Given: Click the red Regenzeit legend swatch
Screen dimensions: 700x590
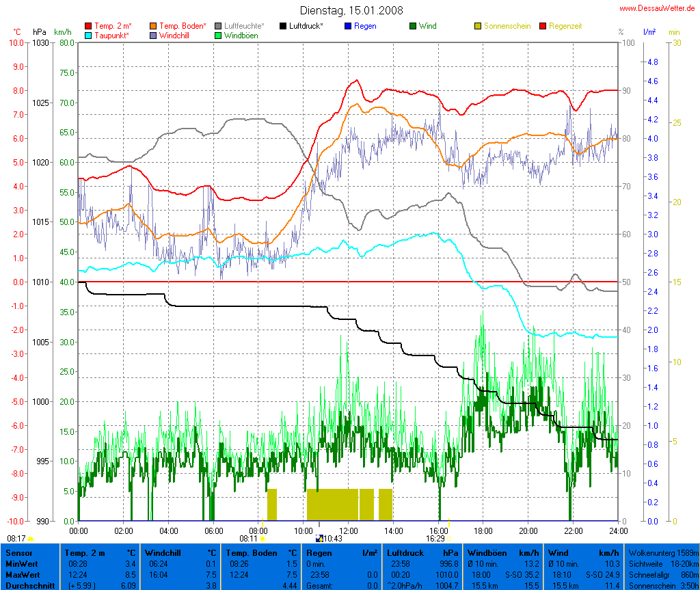Looking at the screenshot, I should [543, 26].
